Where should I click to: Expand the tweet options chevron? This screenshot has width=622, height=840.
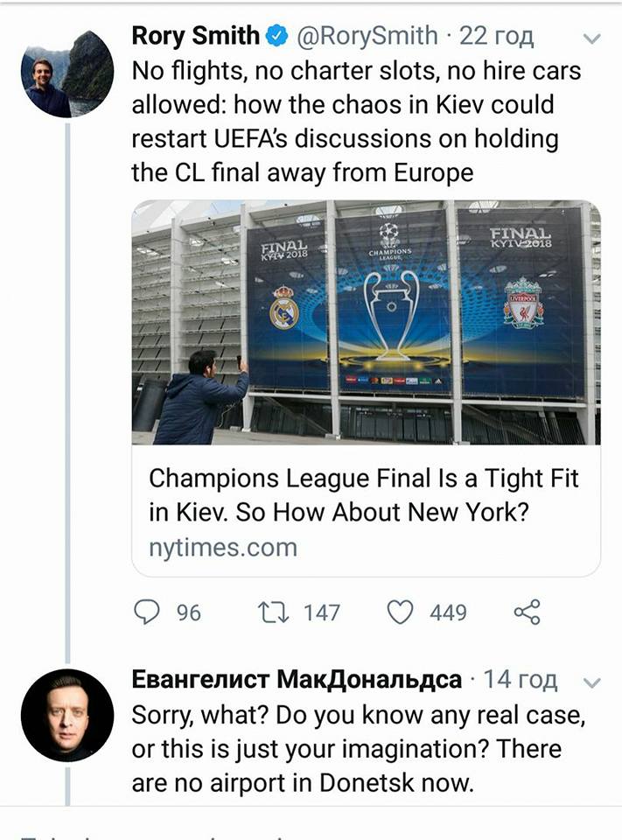591,38
